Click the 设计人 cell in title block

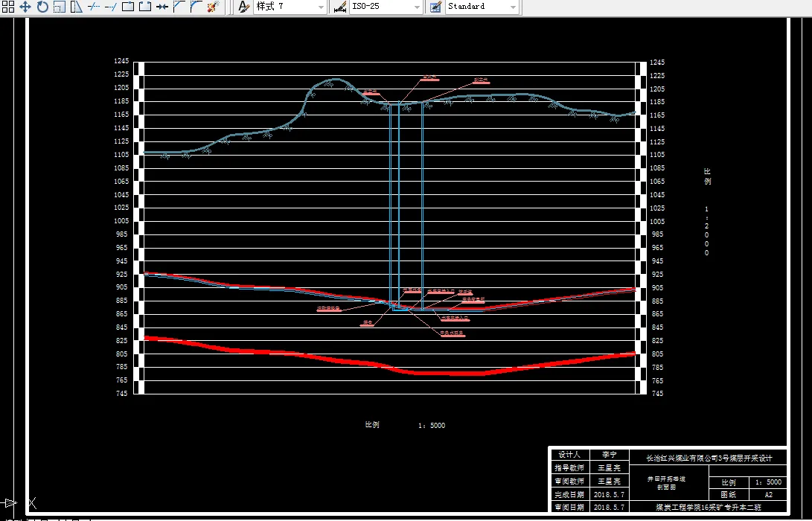569,455
